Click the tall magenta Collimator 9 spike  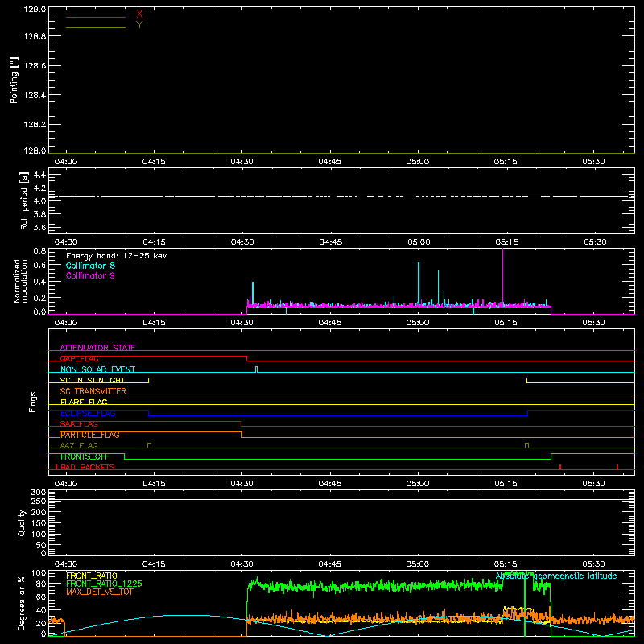point(502,275)
